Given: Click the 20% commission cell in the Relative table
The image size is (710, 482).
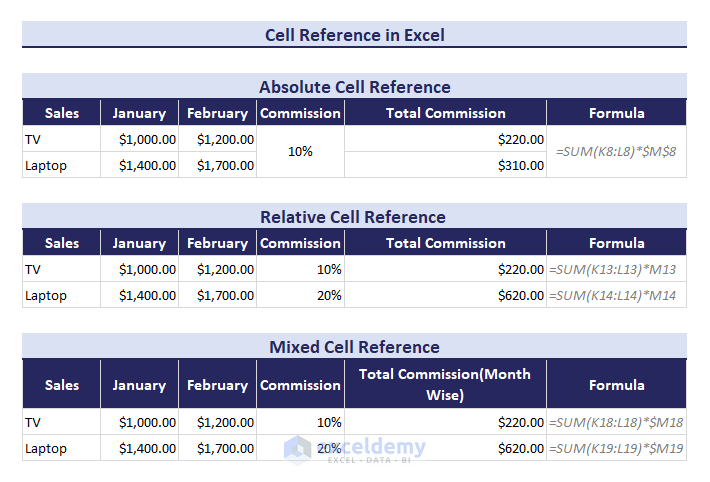Looking at the screenshot, I should pyautogui.click(x=300, y=295).
